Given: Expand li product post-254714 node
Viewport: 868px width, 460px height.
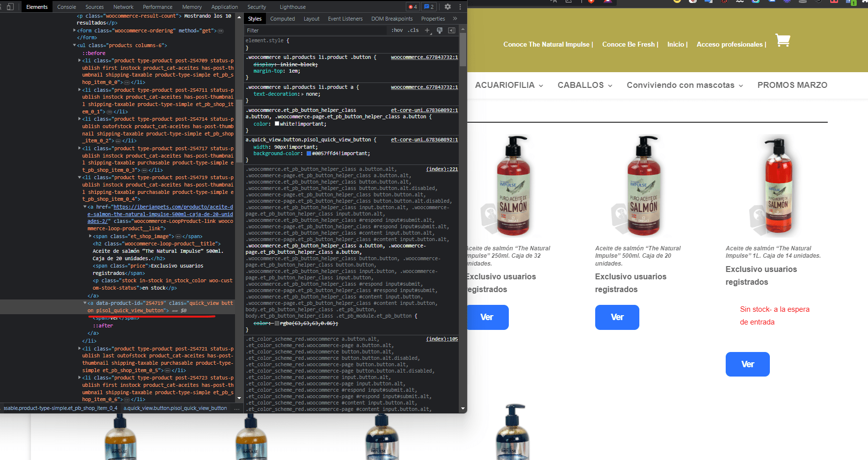Looking at the screenshot, I should (x=79, y=119).
